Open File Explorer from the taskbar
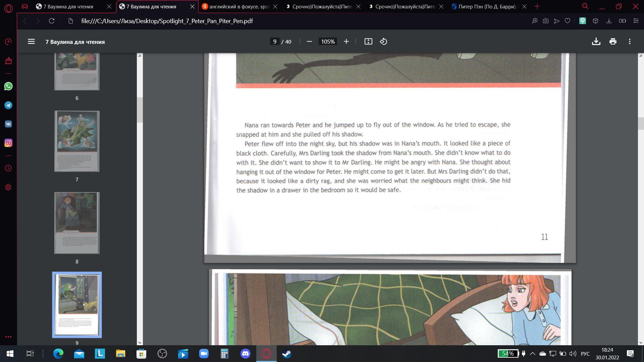644x362 pixels. [x=120, y=354]
